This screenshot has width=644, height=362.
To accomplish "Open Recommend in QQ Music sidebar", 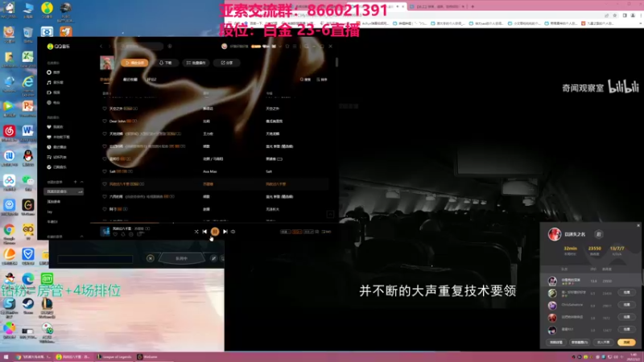I will point(53,72).
